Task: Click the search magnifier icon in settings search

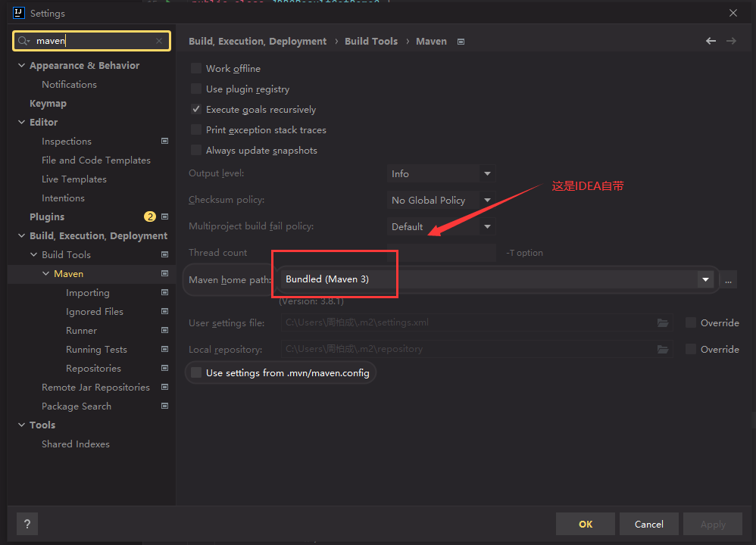Action: coord(23,41)
